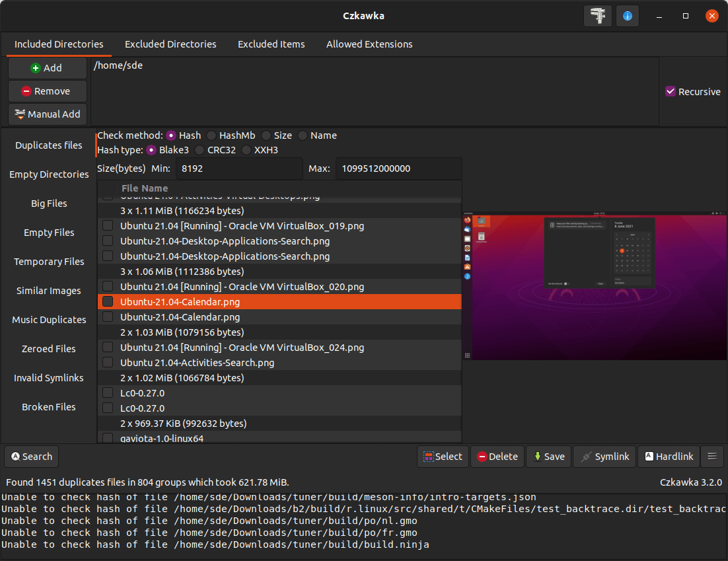Screen dimensions: 728x561
Task: Click the Save button
Action: click(x=549, y=457)
